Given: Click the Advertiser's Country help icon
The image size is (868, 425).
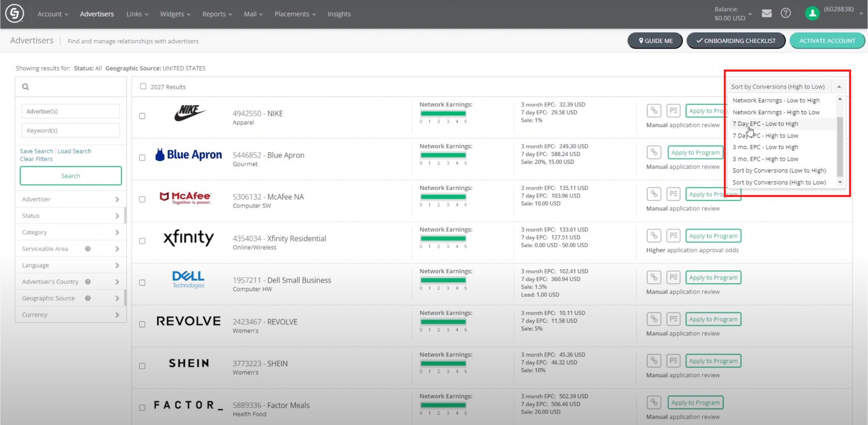Looking at the screenshot, I should coord(88,282).
